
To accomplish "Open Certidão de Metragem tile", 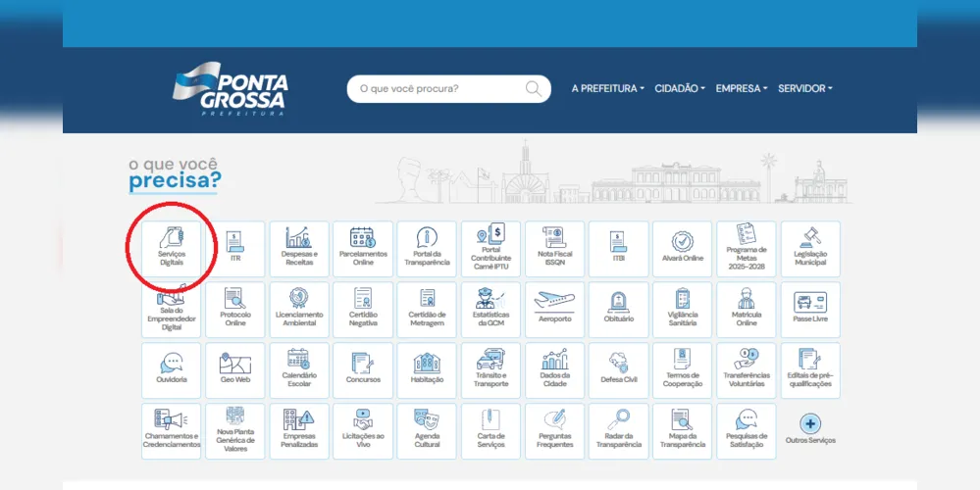I will click(x=427, y=310).
